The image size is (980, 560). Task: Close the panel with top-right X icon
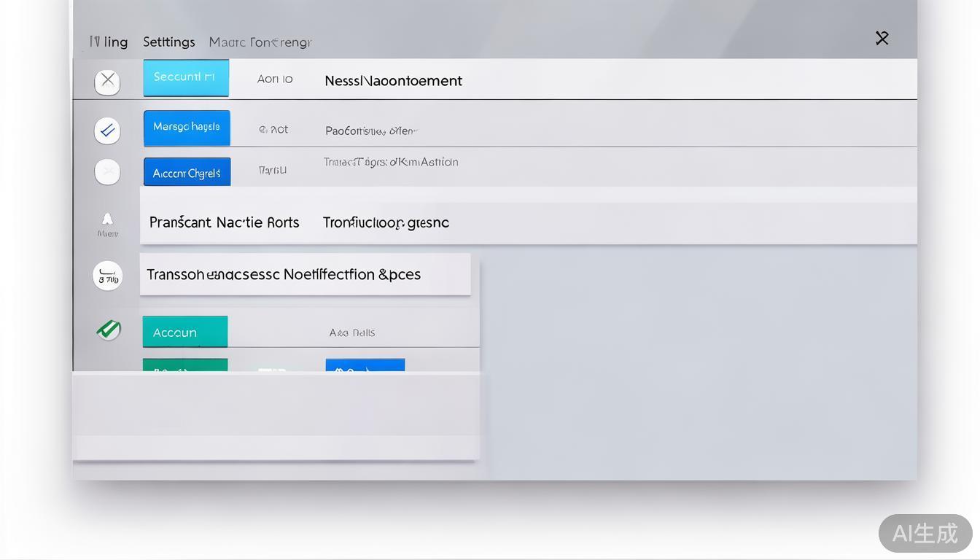[x=882, y=38]
